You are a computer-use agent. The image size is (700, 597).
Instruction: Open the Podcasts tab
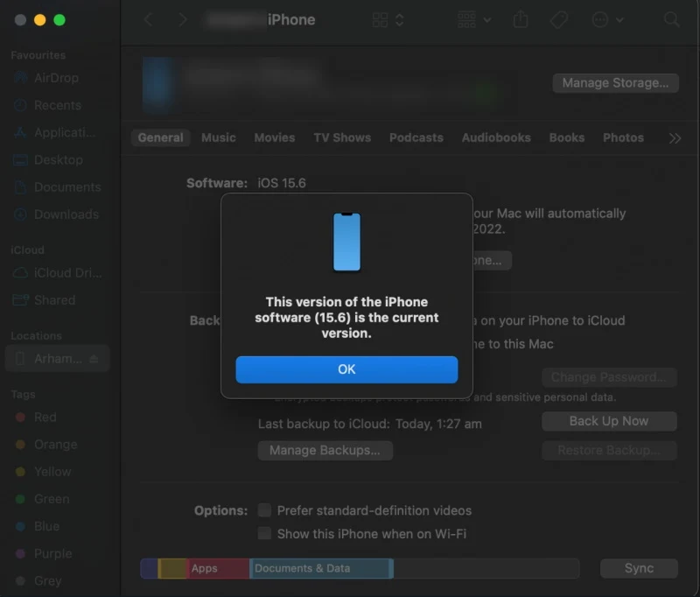click(416, 137)
